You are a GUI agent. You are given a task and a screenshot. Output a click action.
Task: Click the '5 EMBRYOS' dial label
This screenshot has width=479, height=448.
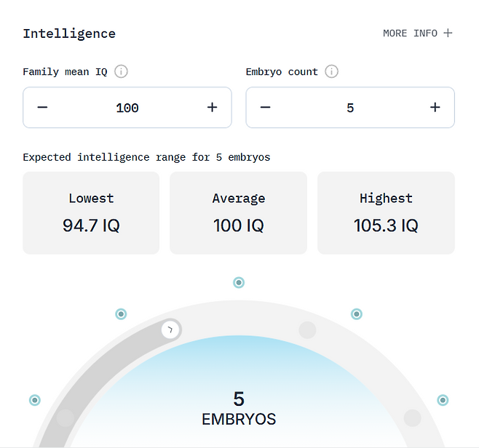pos(239,408)
